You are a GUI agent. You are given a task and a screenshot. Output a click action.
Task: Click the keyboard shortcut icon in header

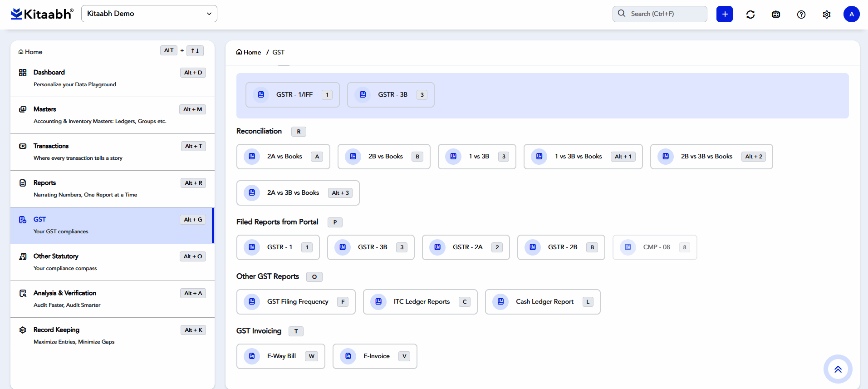776,15
